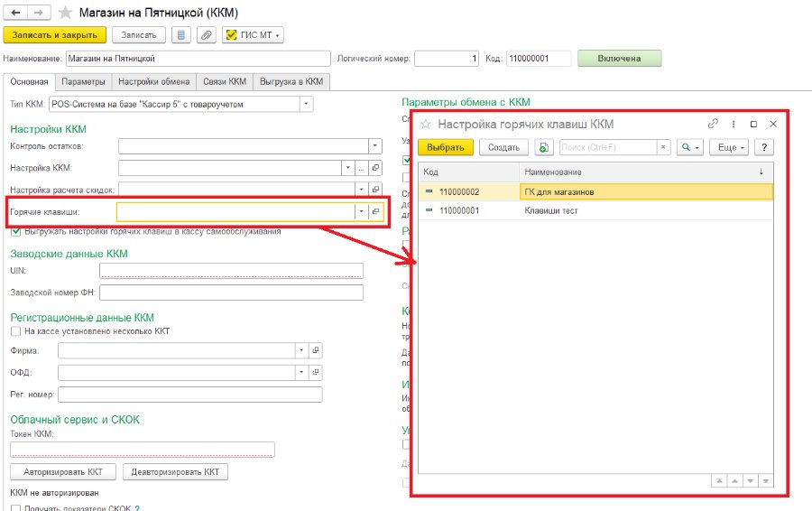This screenshot has width=812, height=511.
Task: Toggle Выгружать настройки горячих клавиш checkbox
Action: tap(16, 232)
